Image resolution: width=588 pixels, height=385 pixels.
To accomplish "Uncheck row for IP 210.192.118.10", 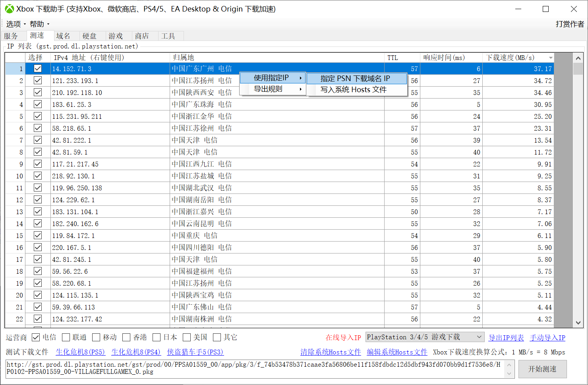I will 38,92.
